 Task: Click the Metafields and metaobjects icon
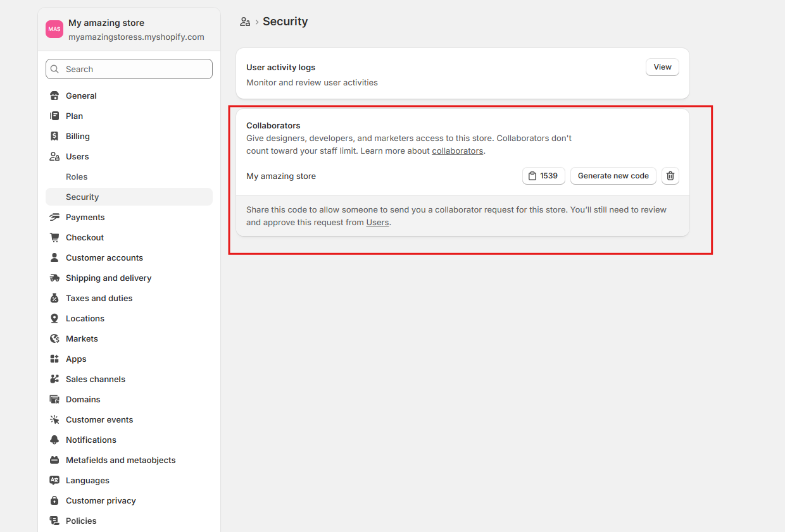[x=54, y=460]
